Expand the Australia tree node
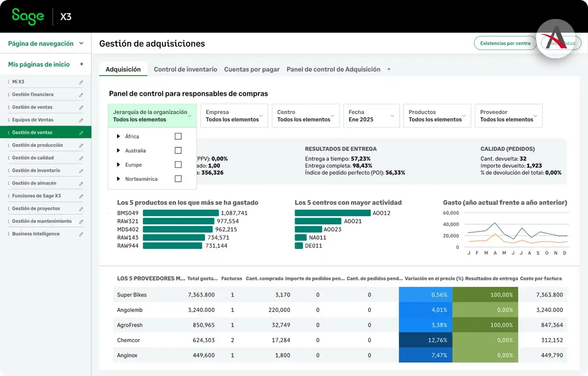This screenshot has height=376, width=588. point(118,151)
